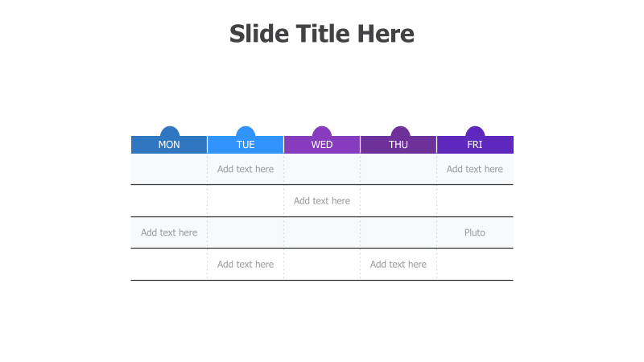The width and height of the screenshot is (644, 362).
Task: Click the light blue semicircle above TUE
Action: coord(246,131)
